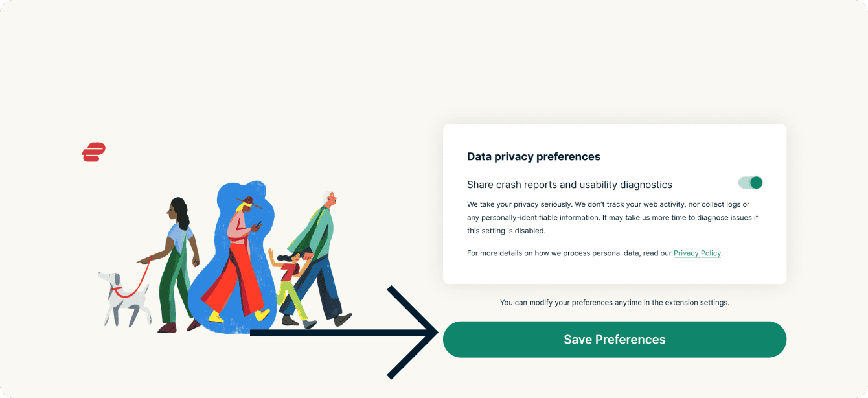Click the "Data privacy preferences" heading

[534, 156]
